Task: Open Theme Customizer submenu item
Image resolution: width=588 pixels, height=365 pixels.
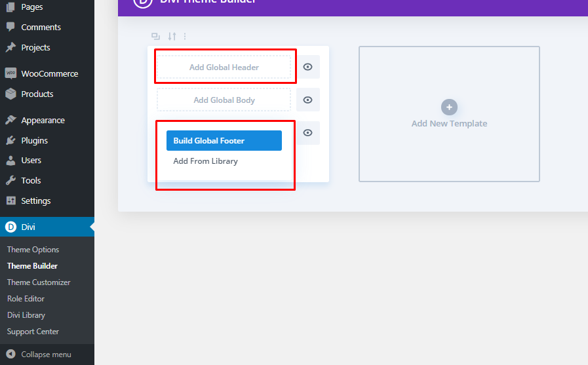Action: pyautogui.click(x=39, y=282)
